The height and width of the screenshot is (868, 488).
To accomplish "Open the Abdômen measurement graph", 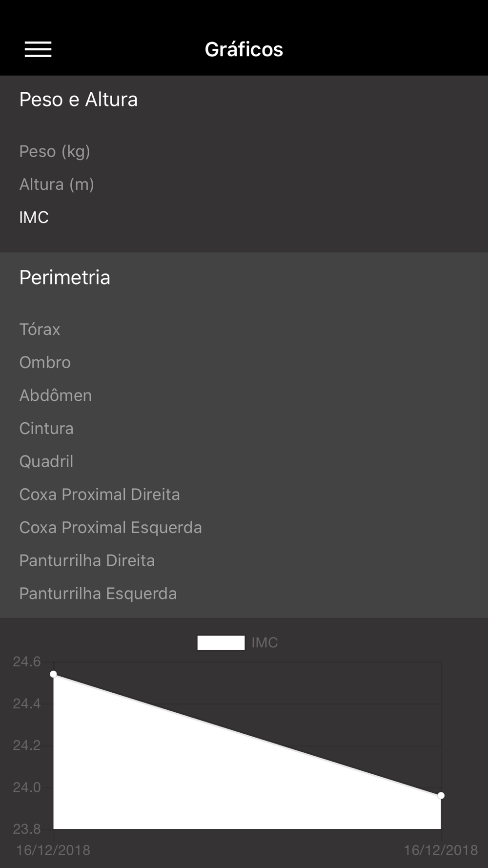I will pos(56,395).
